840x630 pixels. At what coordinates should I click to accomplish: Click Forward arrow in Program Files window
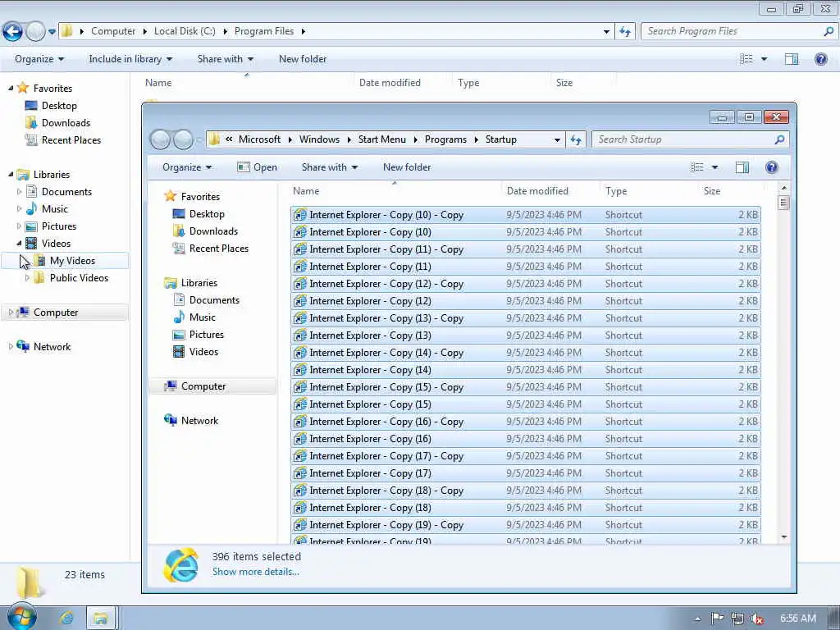36,32
